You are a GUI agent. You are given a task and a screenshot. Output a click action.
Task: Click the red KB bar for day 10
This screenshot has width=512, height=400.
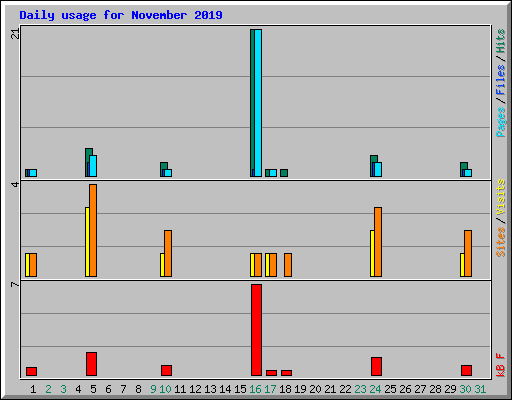pos(166,371)
